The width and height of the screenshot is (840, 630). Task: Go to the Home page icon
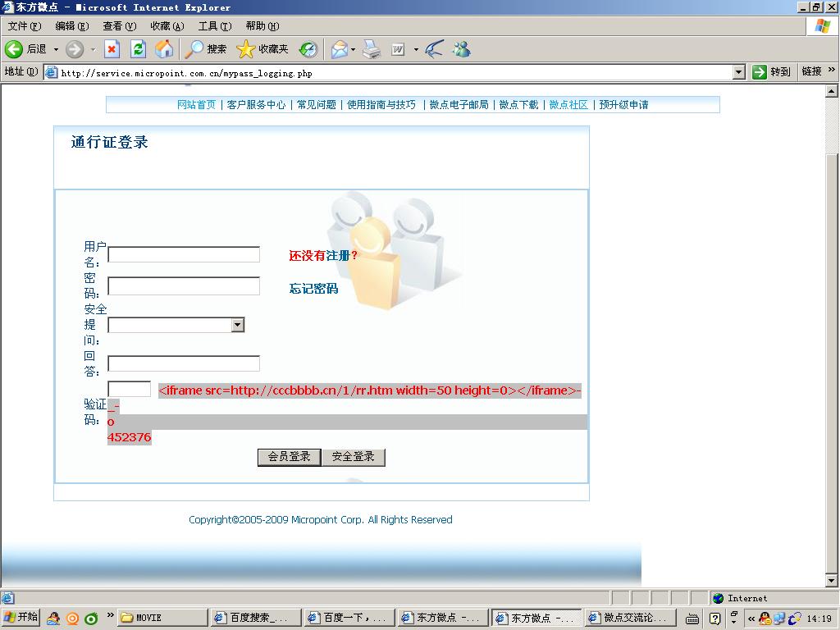164,49
